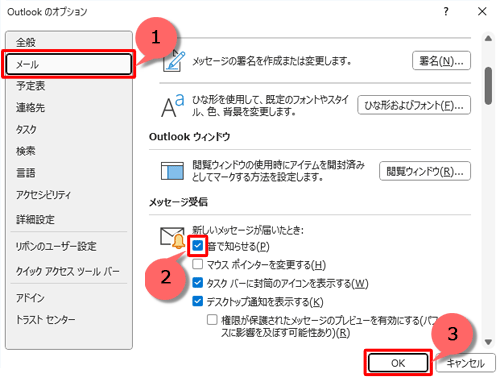Open 言語 settings category
This screenshot has width=500, height=378.
click(x=69, y=173)
